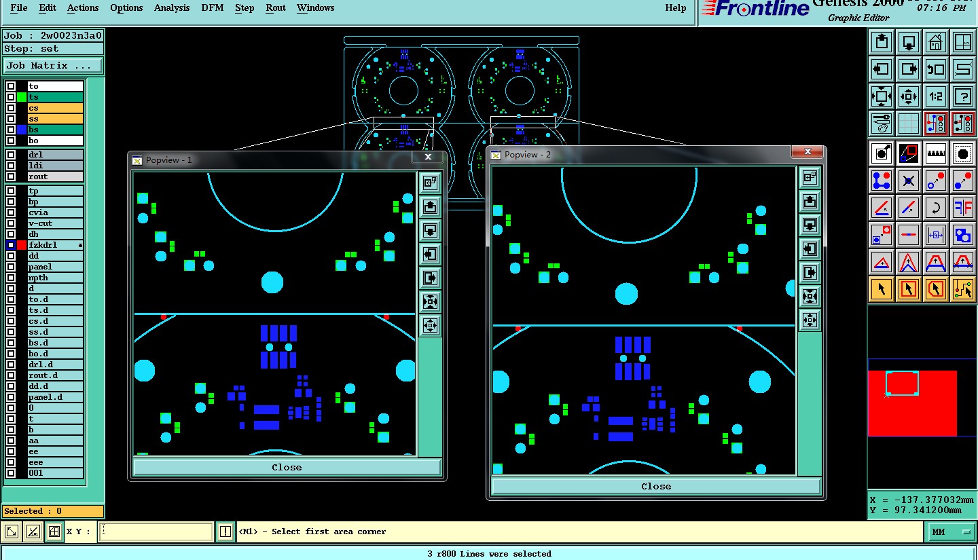Open the MM units dropdown
Viewport: 978px width, 560px height.
tap(952, 531)
